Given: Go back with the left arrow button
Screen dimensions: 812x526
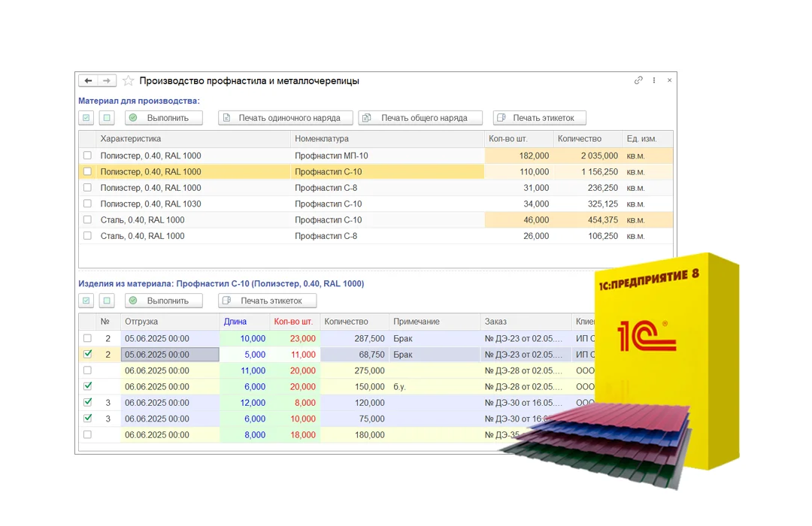Looking at the screenshot, I should 89,80.
